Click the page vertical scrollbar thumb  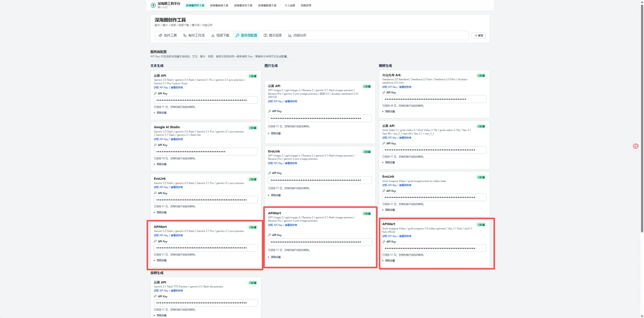[642, 118]
